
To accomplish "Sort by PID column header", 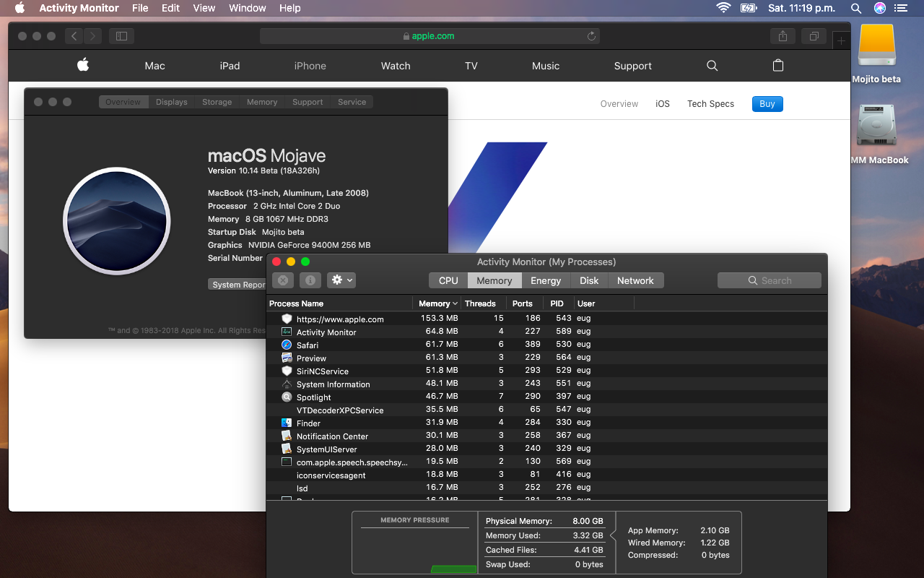I will pyautogui.click(x=557, y=303).
